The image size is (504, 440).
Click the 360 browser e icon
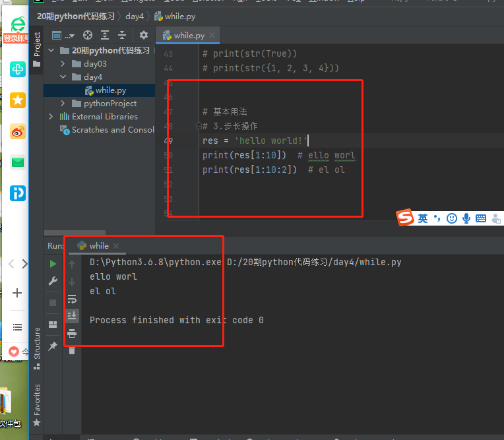[18, 24]
